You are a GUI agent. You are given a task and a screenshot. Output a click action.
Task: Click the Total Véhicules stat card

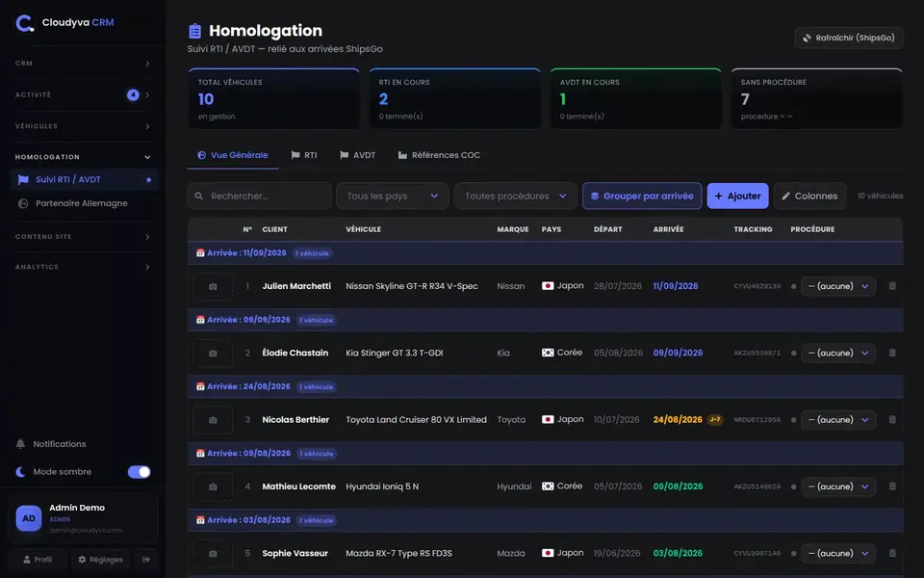[x=274, y=98]
